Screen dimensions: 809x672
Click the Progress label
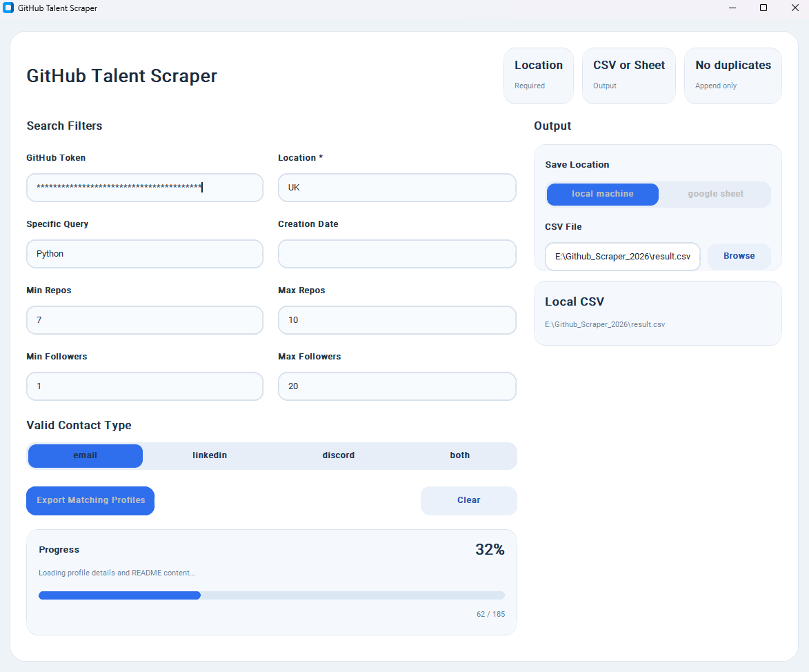tap(59, 550)
